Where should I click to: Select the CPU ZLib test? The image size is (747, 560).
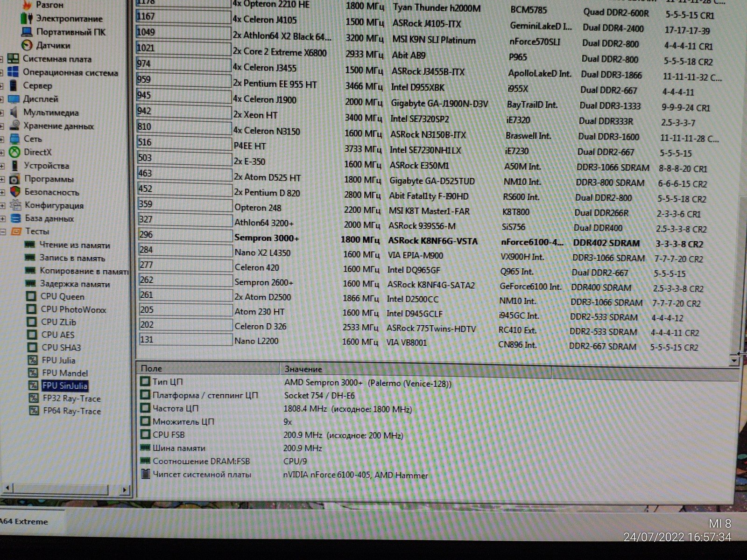58,322
